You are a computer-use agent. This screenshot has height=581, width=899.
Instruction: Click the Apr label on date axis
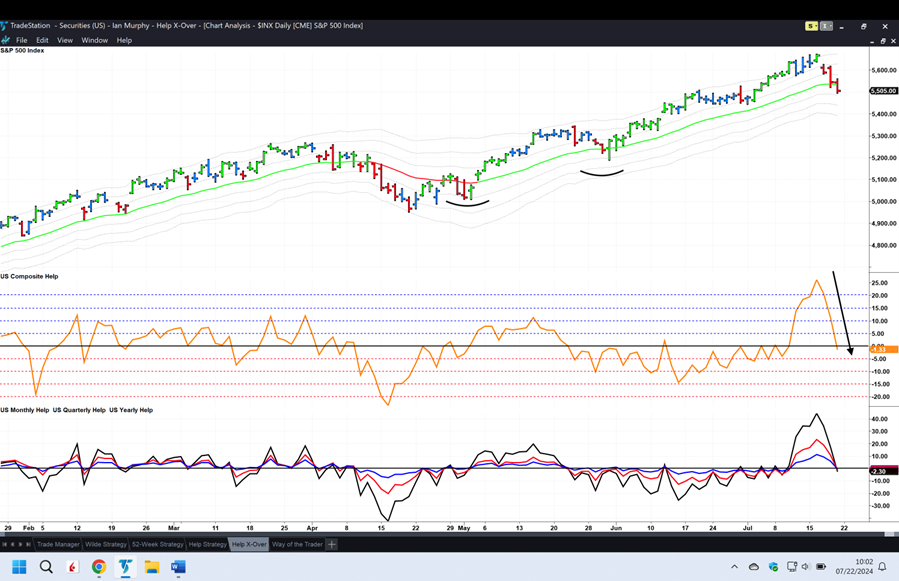coord(312,528)
